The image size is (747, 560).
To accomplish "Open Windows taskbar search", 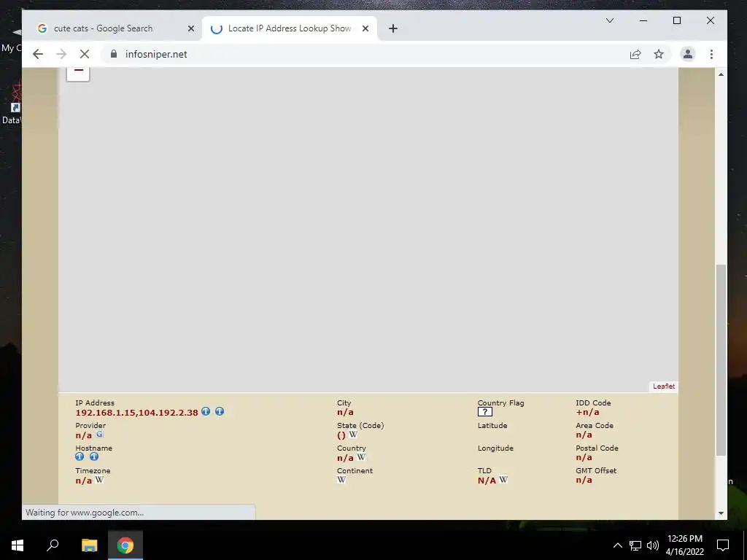I will click(x=53, y=545).
